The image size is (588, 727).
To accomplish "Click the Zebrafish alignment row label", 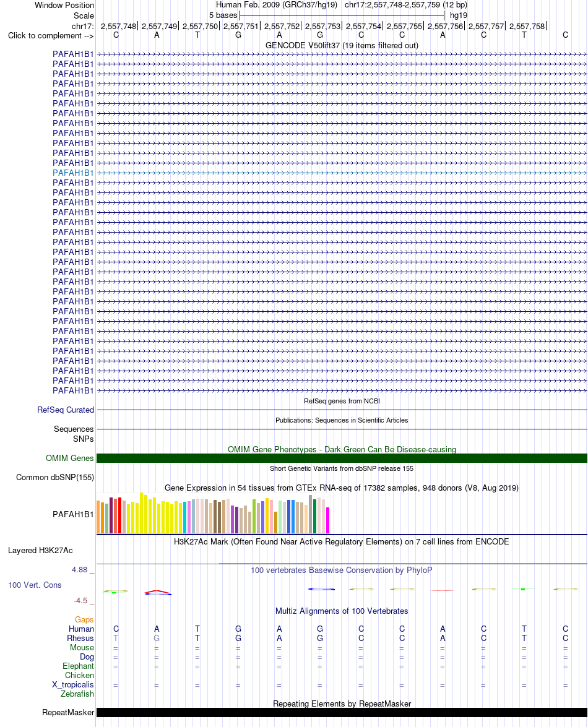I will (77, 694).
